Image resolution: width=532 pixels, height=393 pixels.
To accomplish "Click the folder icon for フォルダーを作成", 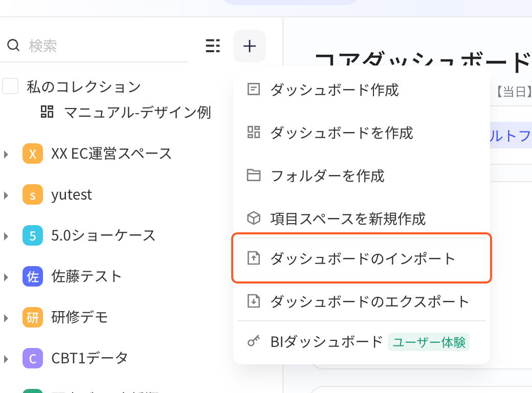I will [253, 175].
